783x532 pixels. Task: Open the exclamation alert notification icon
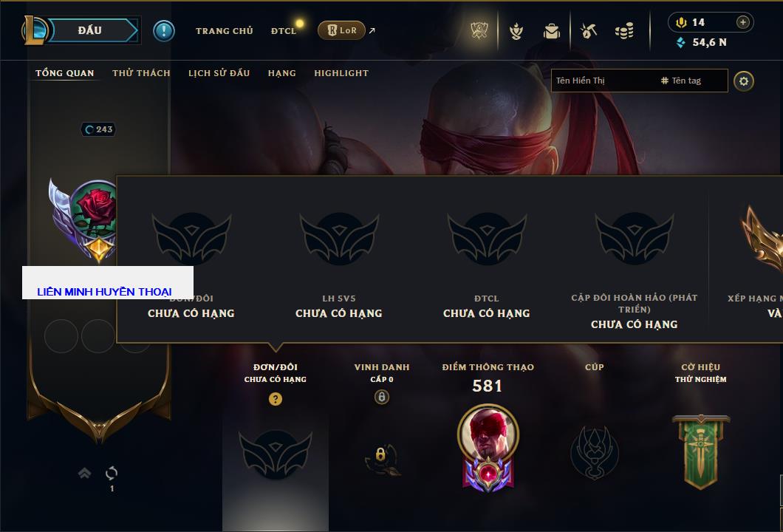point(164,31)
